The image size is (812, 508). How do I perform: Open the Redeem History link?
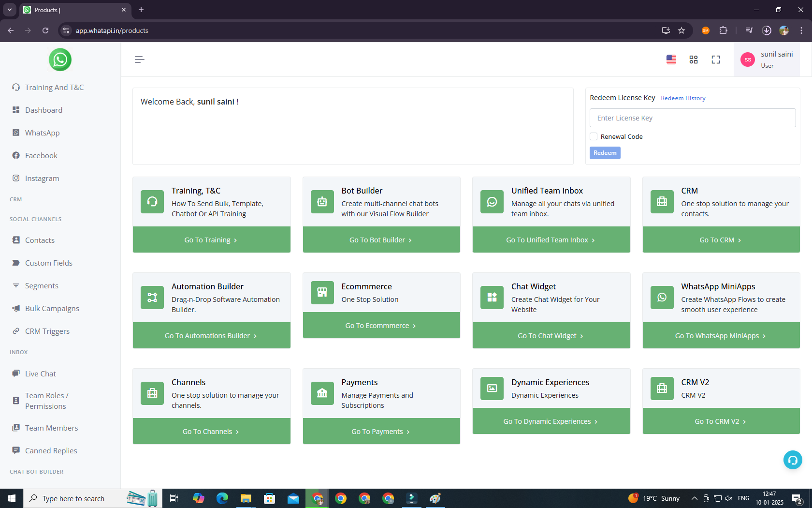tap(683, 98)
